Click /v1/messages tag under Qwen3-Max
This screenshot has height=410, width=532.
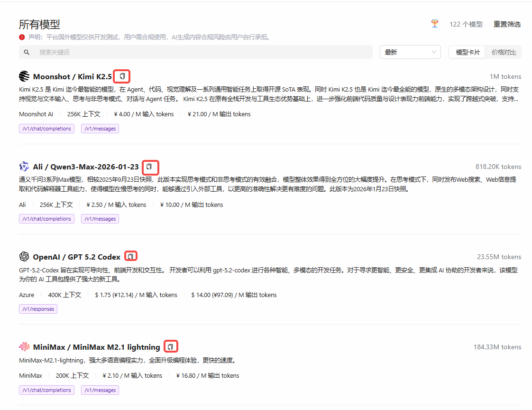[x=100, y=219]
